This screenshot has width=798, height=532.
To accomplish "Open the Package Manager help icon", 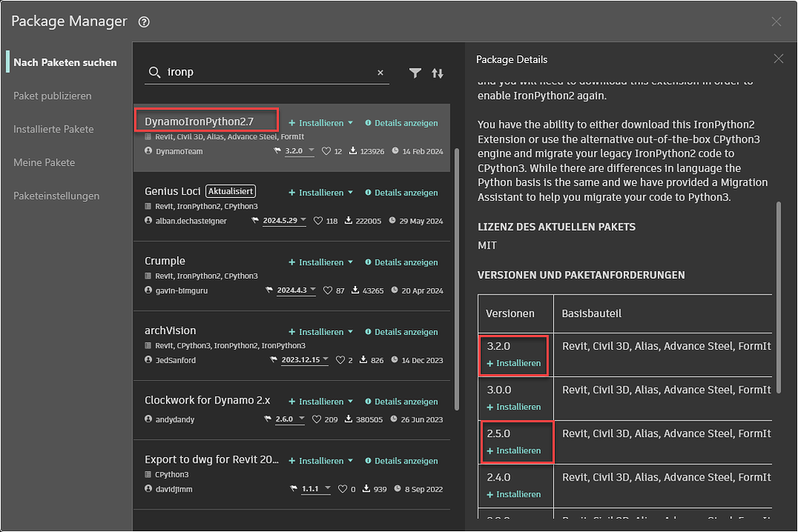I will (143, 23).
